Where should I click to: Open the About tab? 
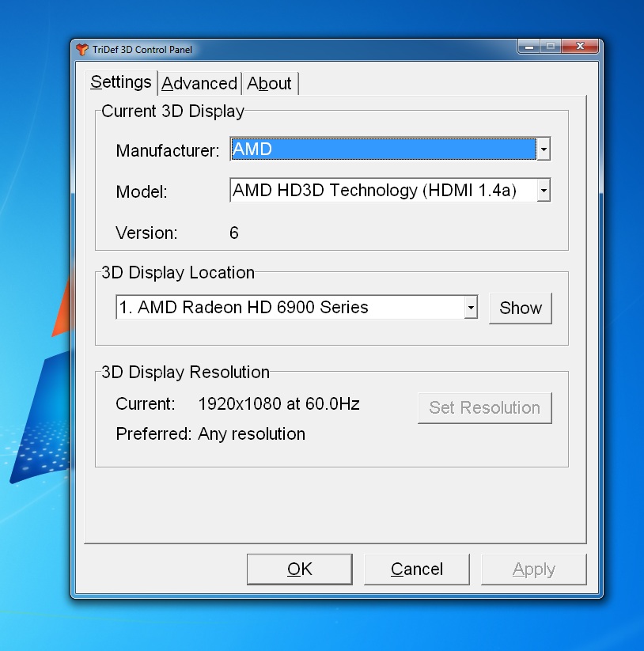(x=269, y=83)
